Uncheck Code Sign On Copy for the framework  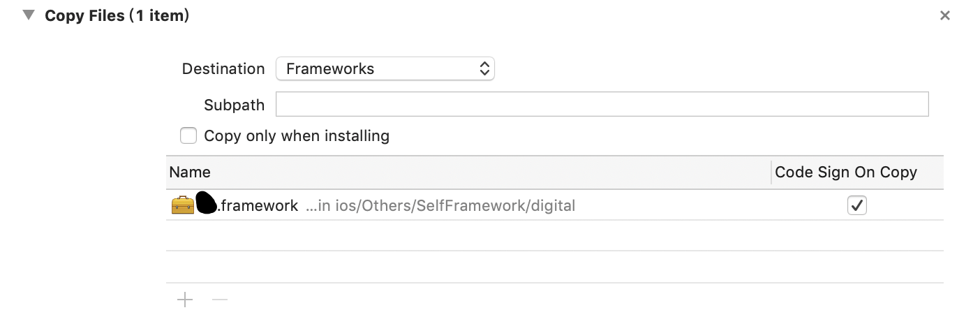coord(857,205)
